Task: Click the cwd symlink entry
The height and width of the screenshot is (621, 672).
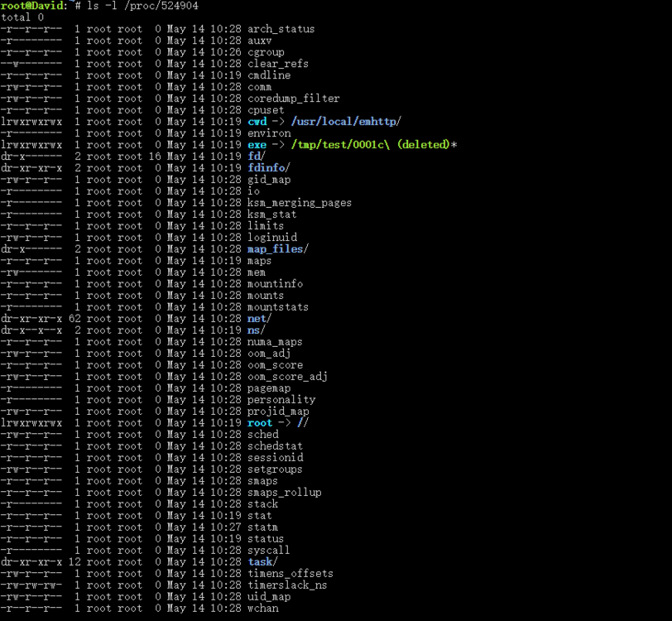Action: tap(257, 122)
